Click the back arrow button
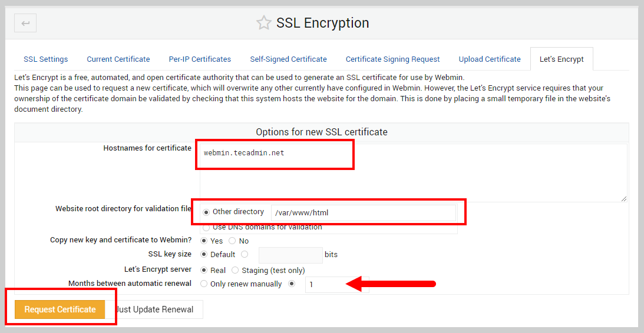The image size is (644, 333). coord(25,23)
